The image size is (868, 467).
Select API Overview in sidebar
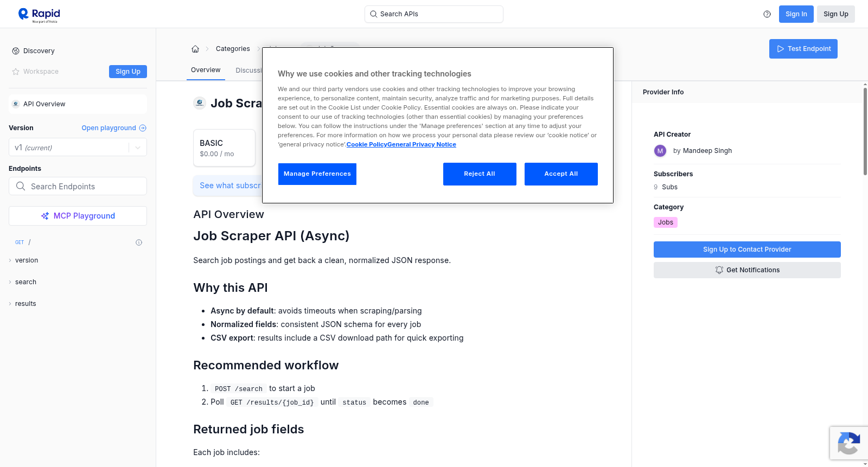pyautogui.click(x=78, y=104)
